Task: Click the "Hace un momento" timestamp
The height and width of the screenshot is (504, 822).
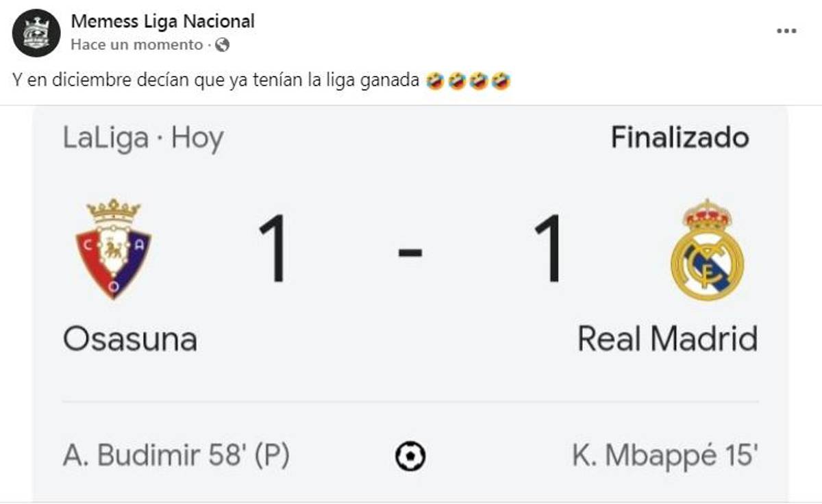Action: tap(137, 45)
